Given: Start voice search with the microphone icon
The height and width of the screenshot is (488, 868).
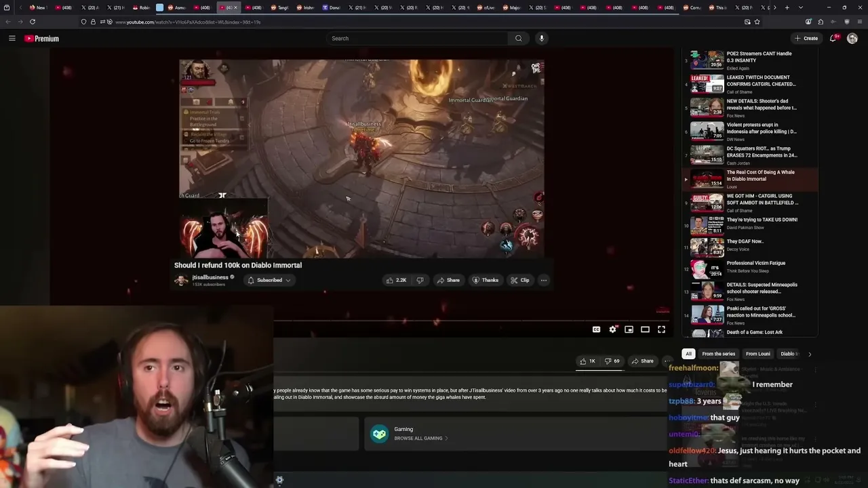Looking at the screenshot, I should (x=541, y=39).
